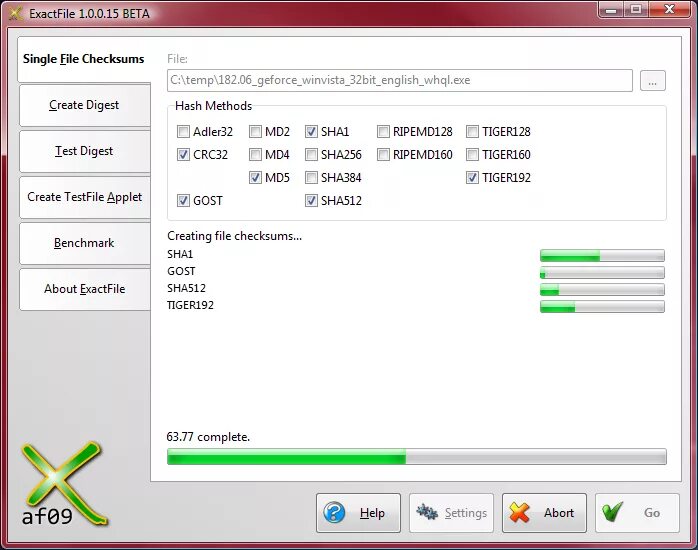Toggle the SHA512 checkbox
698x550 pixels.
coord(311,201)
